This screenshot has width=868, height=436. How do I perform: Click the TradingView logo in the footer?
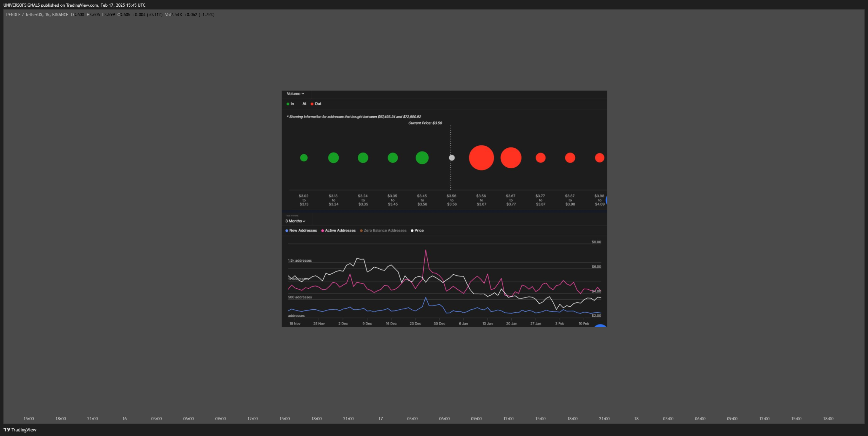tap(20, 430)
